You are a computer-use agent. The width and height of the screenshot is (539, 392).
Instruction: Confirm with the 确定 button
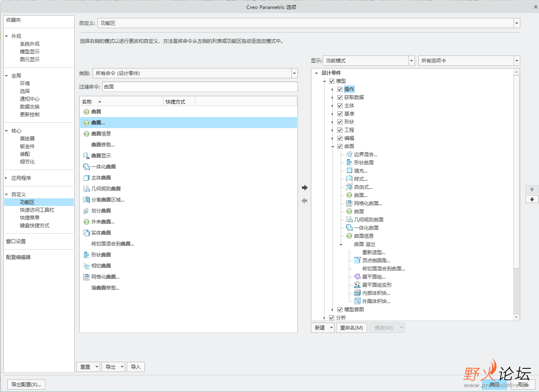(x=495, y=385)
